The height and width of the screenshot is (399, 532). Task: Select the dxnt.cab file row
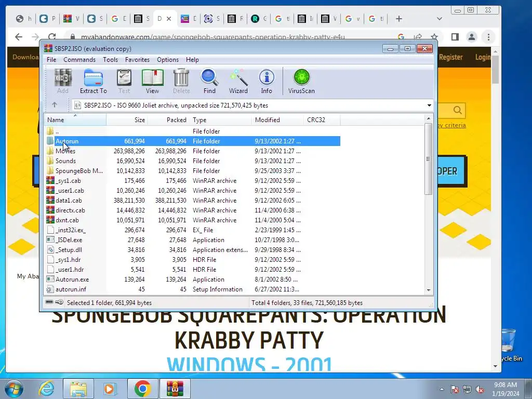[x=192, y=220]
